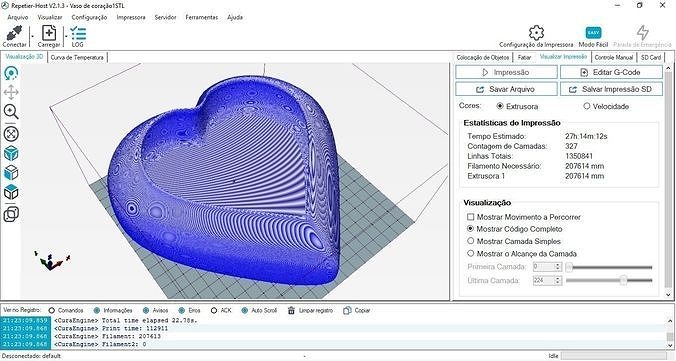Image resolution: width=676 pixels, height=361 pixels.
Task: Open the Visualizar menu
Action: [x=50, y=17]
